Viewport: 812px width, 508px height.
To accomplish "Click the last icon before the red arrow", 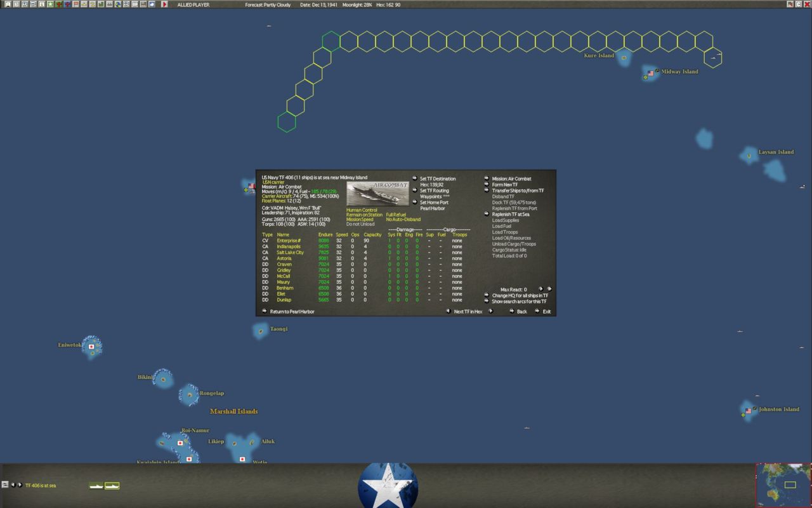I will (152, 4).
